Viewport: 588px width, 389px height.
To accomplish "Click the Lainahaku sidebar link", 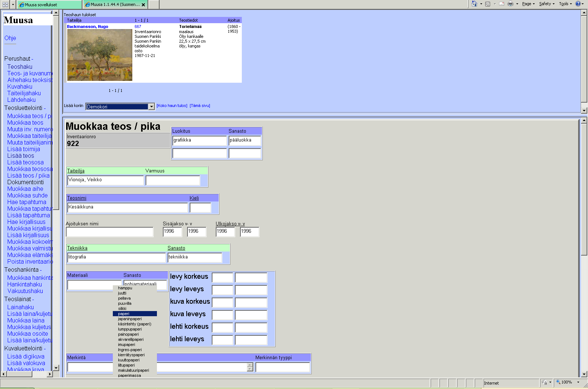I will tap(21, 307).
